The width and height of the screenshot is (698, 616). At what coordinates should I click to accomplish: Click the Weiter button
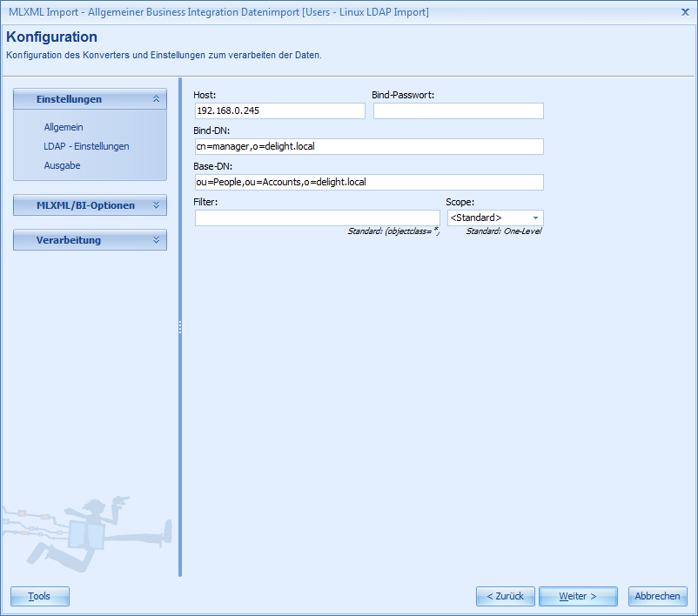click(577, 596)
